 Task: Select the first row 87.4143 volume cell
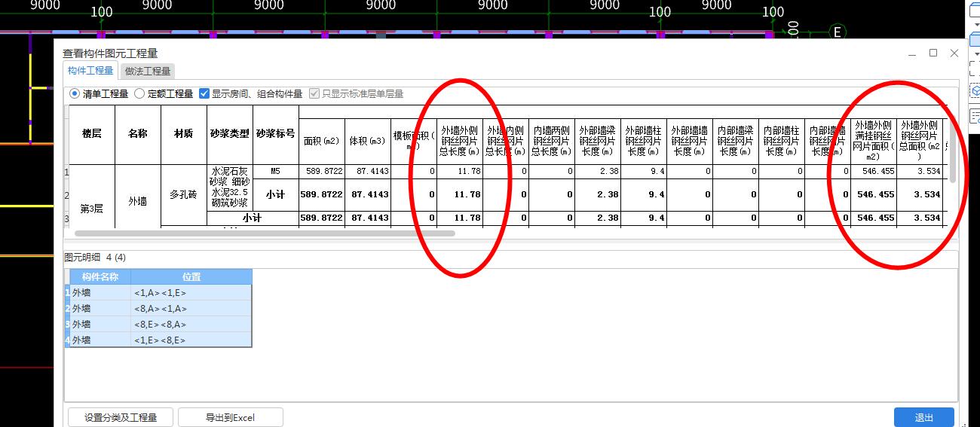(368, 172)
